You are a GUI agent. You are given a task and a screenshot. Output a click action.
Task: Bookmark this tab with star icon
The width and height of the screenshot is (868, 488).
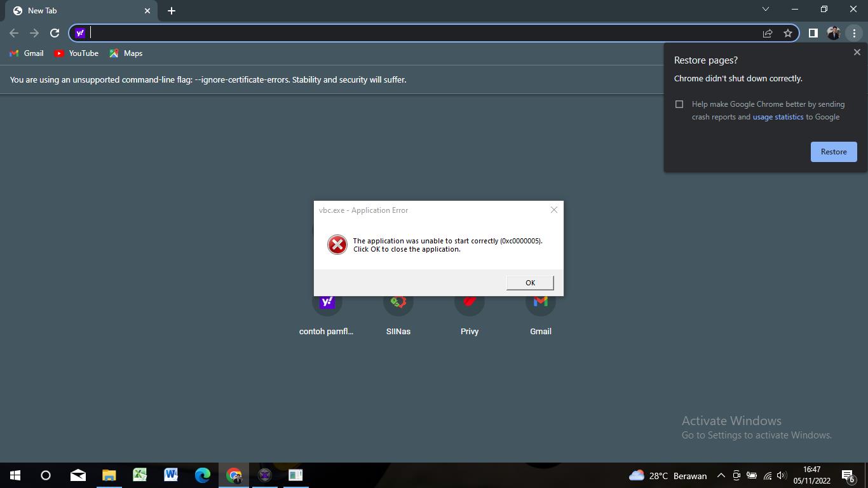tap(788, 33)
